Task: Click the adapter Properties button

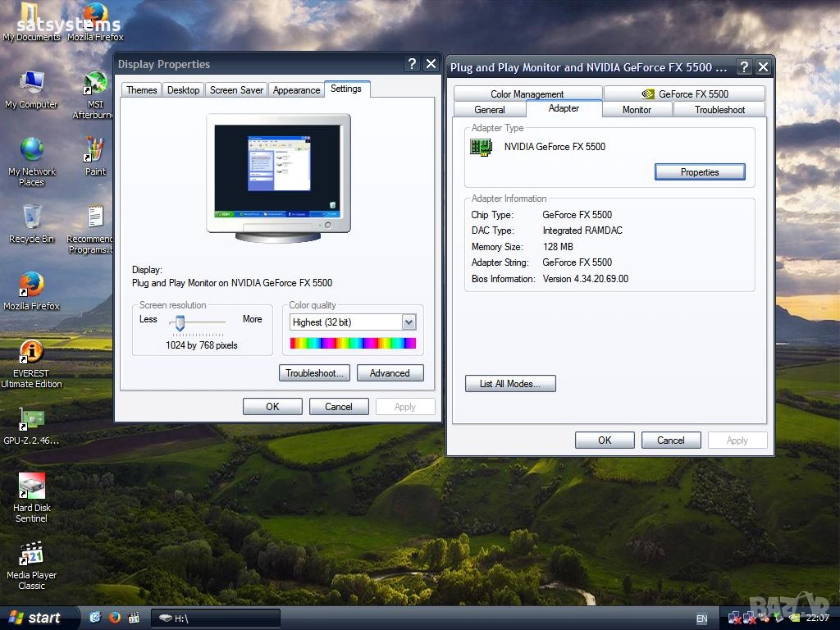Action: point(699,172)
